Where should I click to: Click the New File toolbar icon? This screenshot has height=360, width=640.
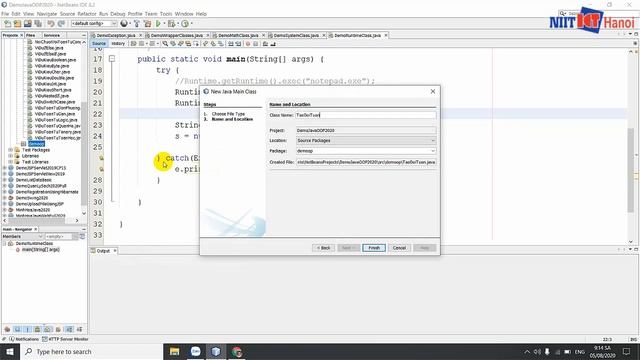tap(8, 24)
